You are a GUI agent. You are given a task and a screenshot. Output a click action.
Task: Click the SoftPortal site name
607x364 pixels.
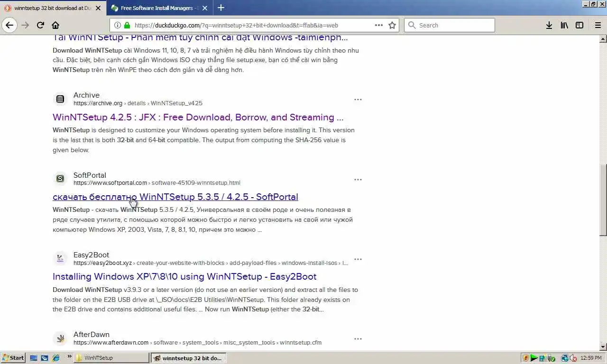click(90, 175)
